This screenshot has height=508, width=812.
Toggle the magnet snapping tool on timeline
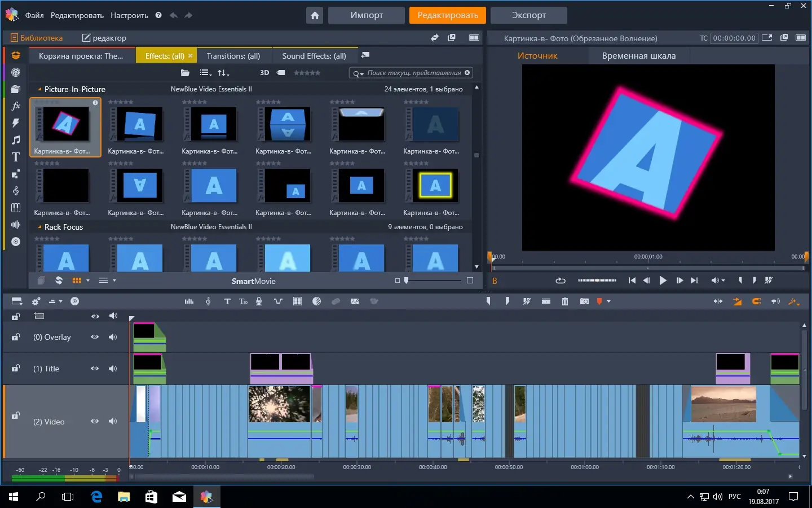[x=756, y=301]
